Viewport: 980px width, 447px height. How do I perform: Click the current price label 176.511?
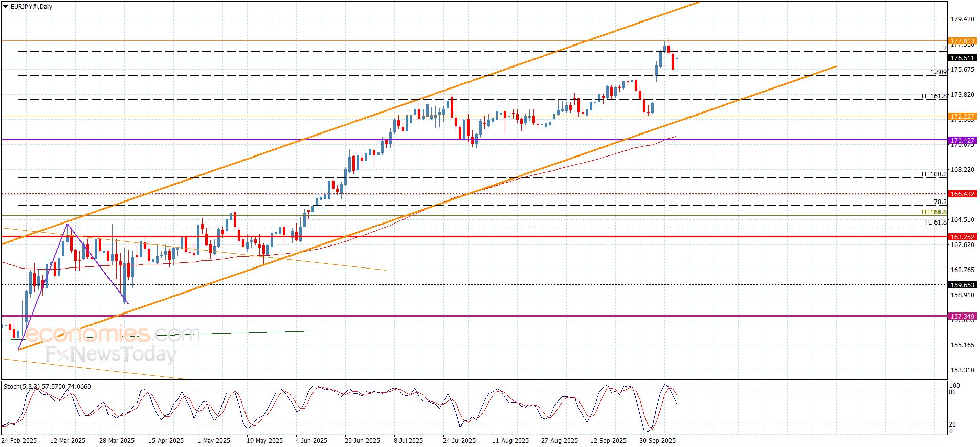[x=962, y=58]
